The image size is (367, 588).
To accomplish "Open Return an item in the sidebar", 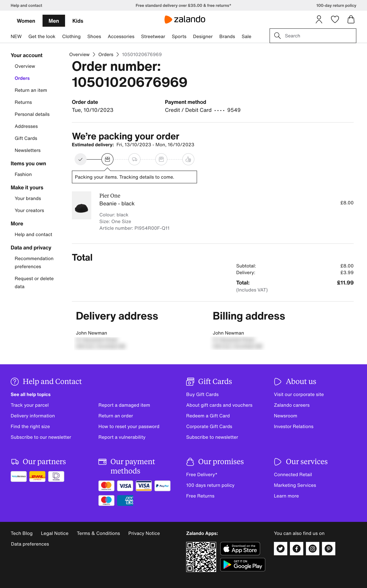I will pyautogui.click(x=31, y=90).
